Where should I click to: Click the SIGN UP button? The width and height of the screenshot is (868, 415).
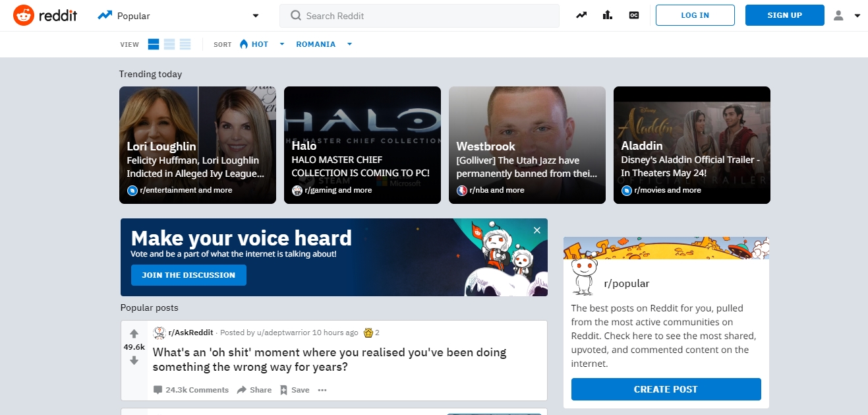click(x=785, y=15)
